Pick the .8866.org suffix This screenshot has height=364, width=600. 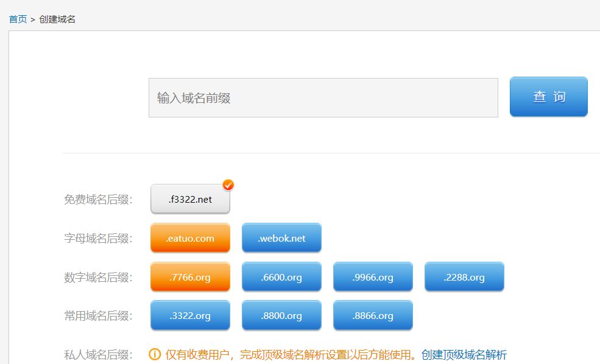coord(373,315)
